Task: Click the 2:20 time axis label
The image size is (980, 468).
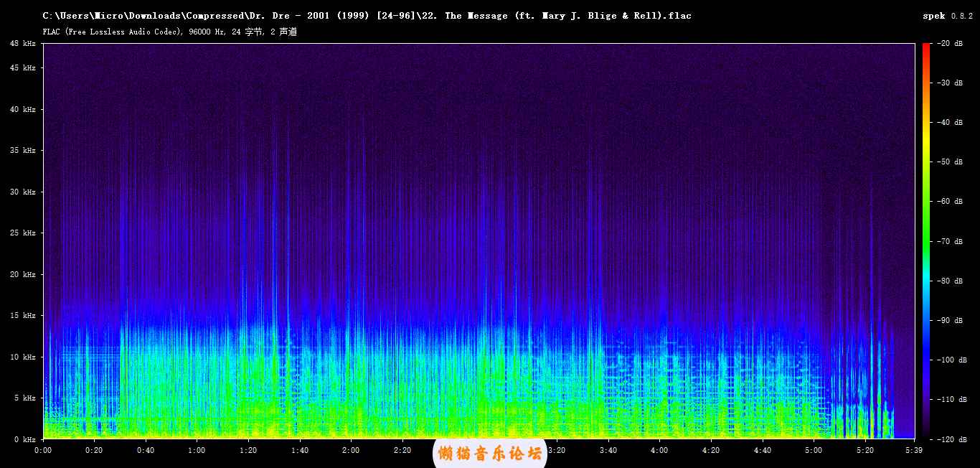Action: click(402, 451)
